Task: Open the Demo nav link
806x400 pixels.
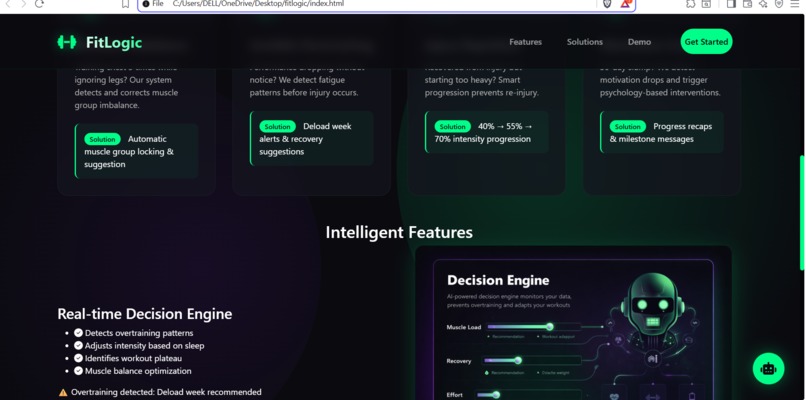Action: click(x=639, y=42)
